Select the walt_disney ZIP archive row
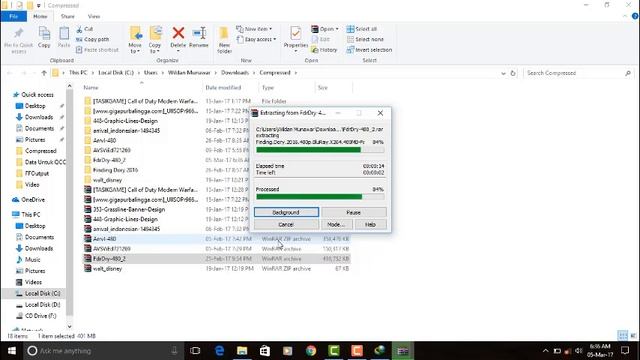The image size is (640, 360). [216, 269]
